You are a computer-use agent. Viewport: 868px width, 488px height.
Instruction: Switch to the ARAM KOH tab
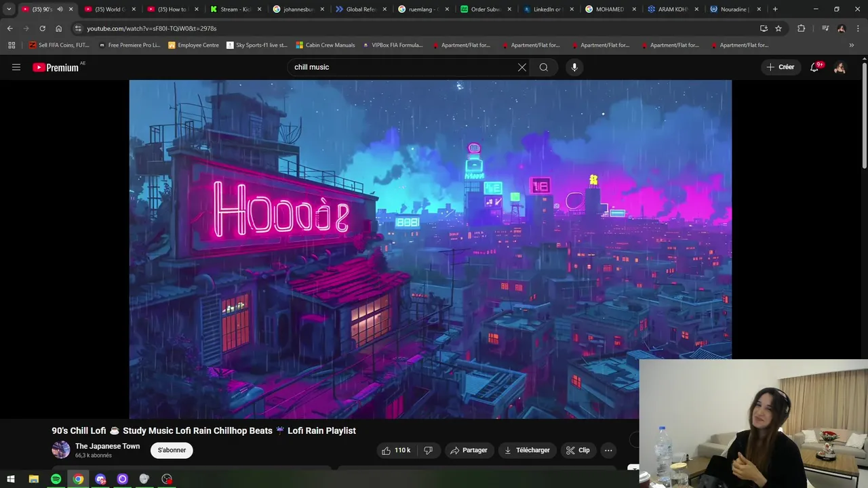click(x=673, y=9)
